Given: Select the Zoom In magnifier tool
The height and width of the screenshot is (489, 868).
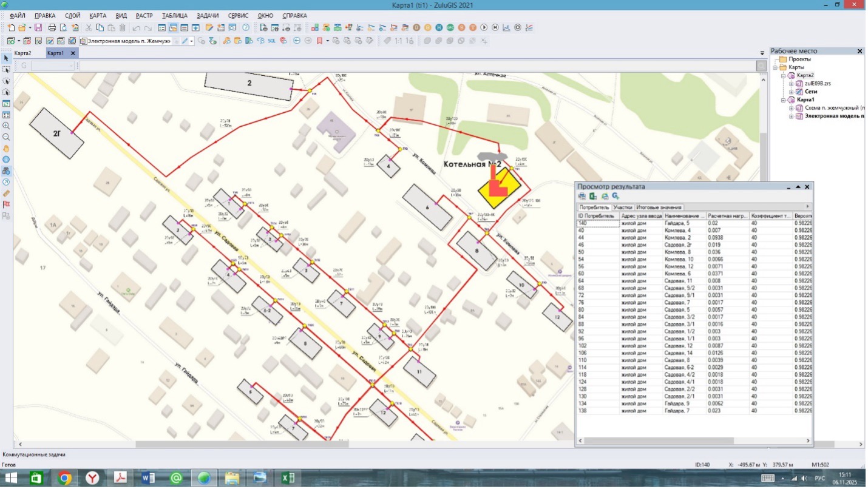Looking at the screenshot, I should 6,126.
